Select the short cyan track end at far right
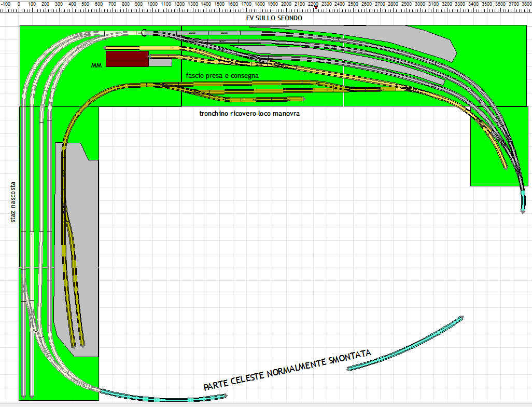The width and height of the screenshot is (532, 407). coord(524,200)
